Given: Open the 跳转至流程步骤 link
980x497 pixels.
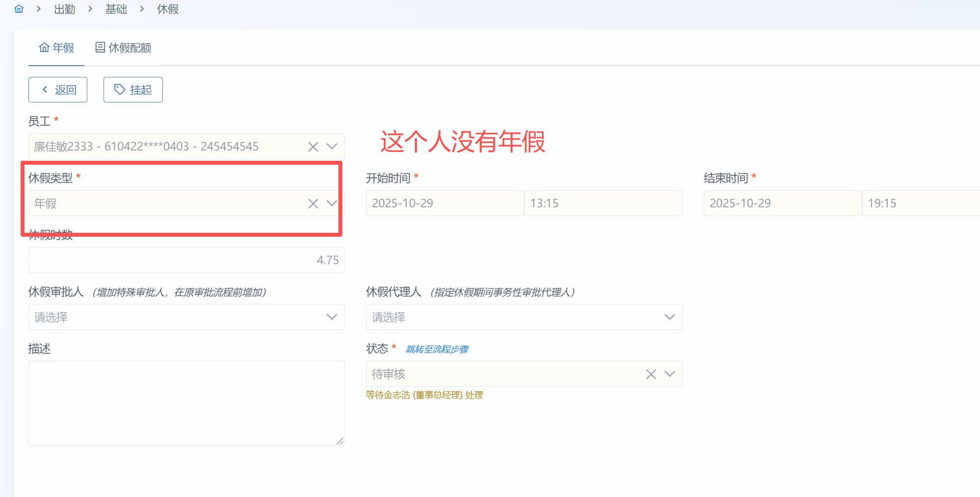Looking at the screenshot, I should pos(437,349).
